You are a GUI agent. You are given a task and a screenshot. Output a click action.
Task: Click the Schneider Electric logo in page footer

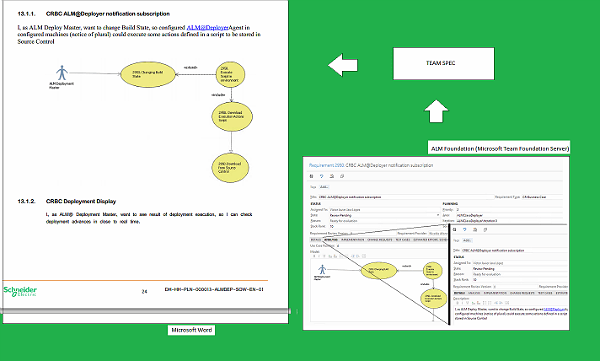pyautogui.click(x=20, y=291)
